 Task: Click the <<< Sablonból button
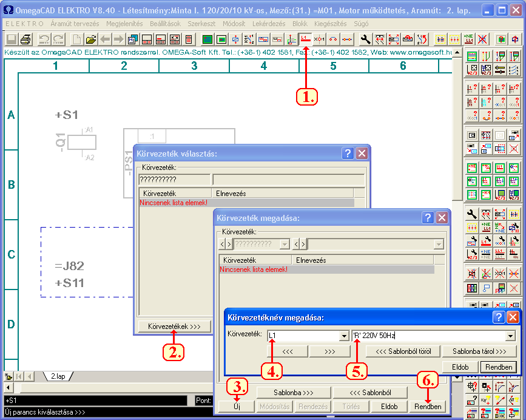[x=370, y=393]
